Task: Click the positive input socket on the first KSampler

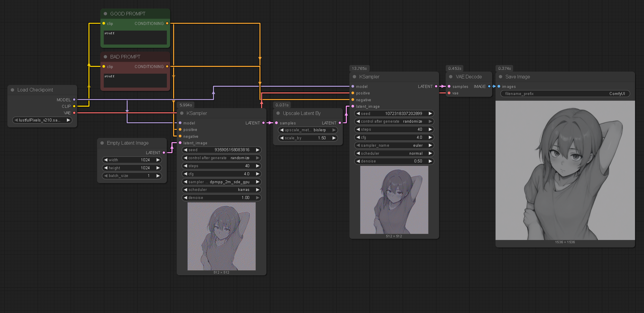Action: tap(180, 129)
